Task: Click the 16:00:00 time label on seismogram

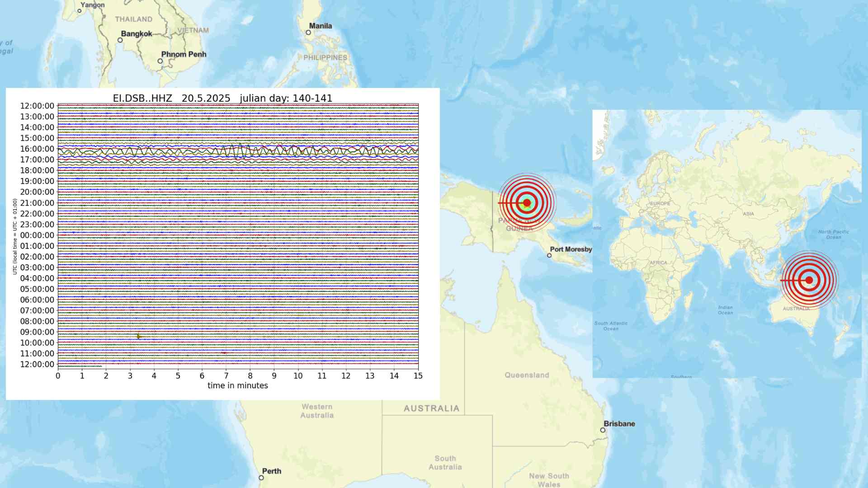Action: tap(37, 149)
